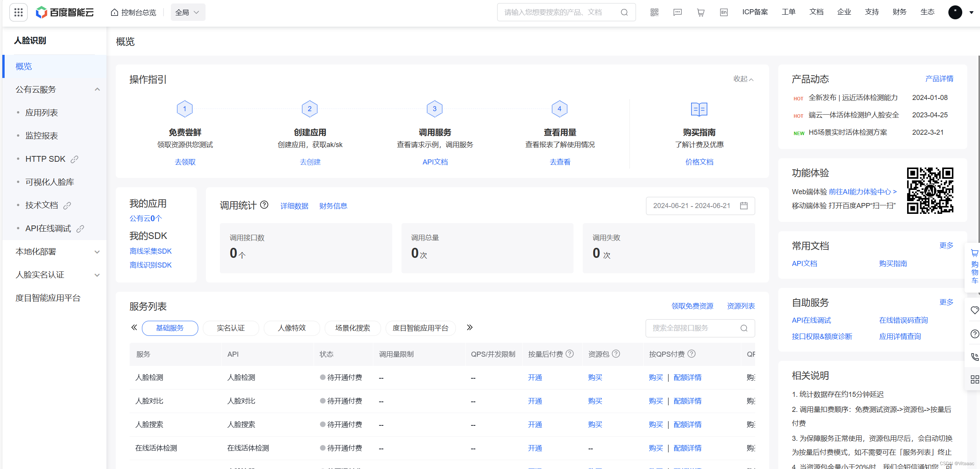The width and height of the screenshot is (980, 469).
Task: Click the help icon next to 调用统计
Action: (x=264, y=205)
